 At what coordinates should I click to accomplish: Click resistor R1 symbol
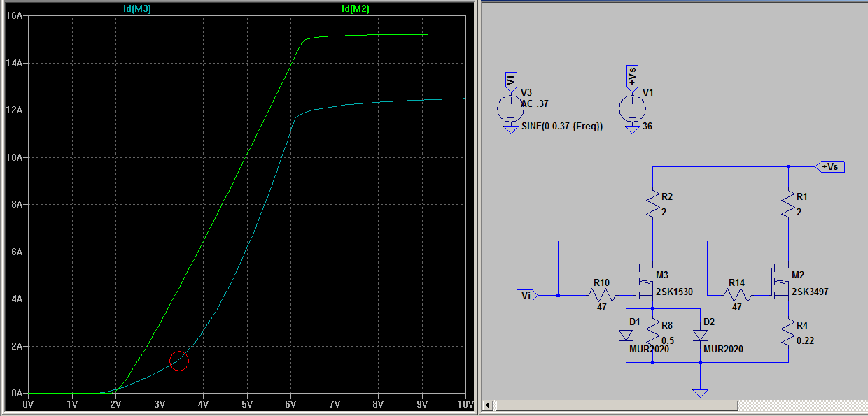(788, 203)
